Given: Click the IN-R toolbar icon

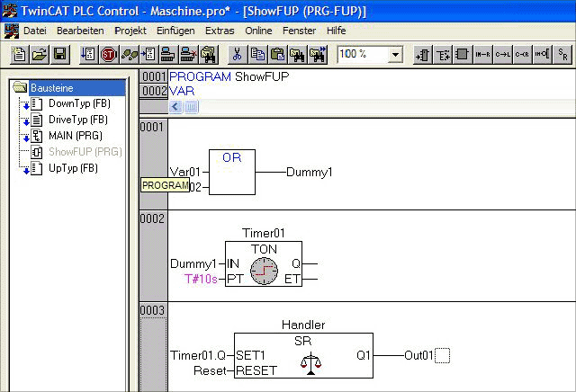Looking at the screenshot, I should [x=482, y=55].
